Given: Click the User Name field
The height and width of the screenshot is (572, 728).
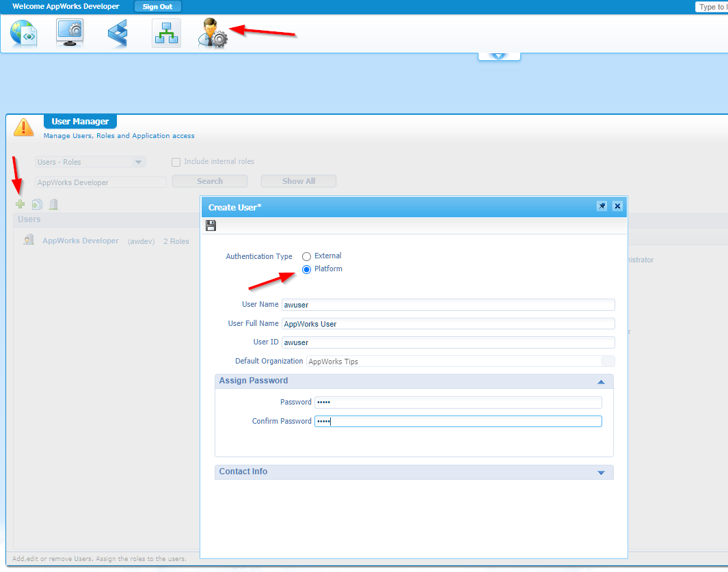Looking at the screenshot, I should click(448, 305).
